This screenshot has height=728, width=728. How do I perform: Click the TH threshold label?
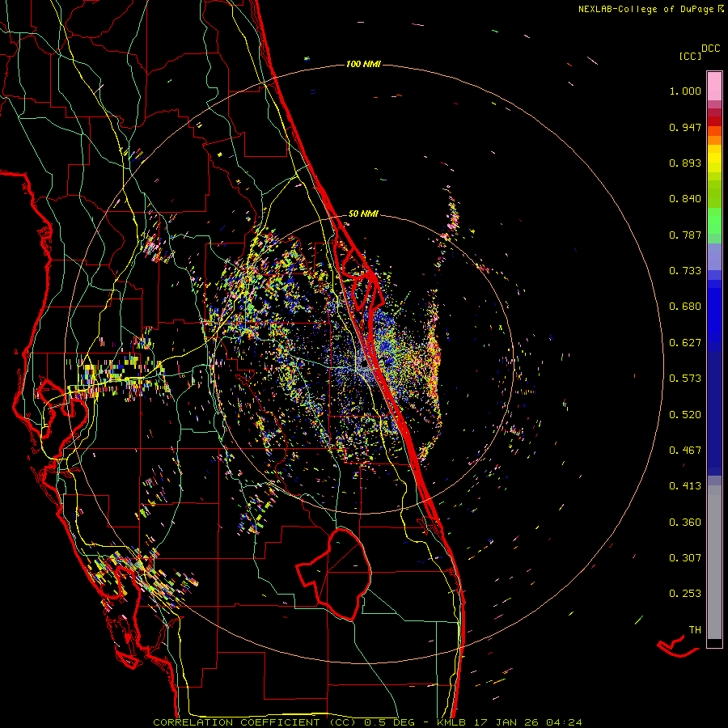pyautogui.click(x=695, y=630)
